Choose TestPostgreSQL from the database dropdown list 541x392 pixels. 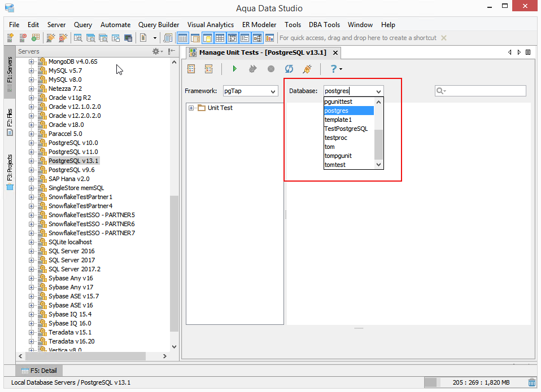pyautogui.click(x=346, y=129)
